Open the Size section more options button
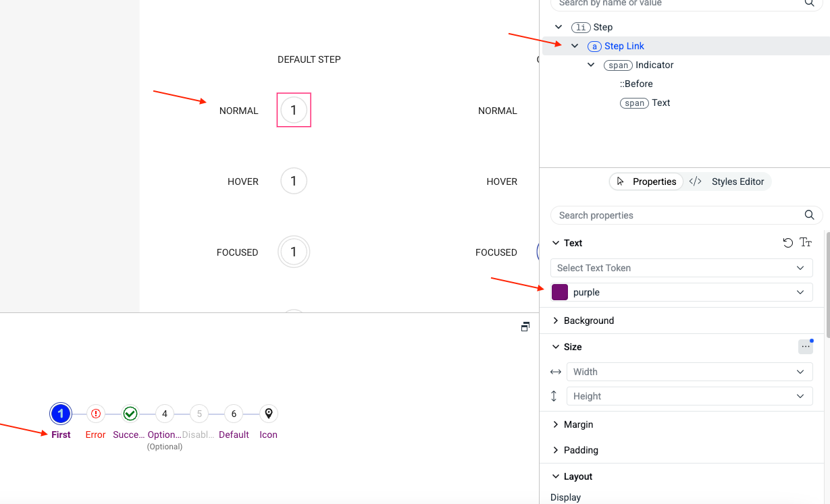830x504 pixels. tap(805, 347)
